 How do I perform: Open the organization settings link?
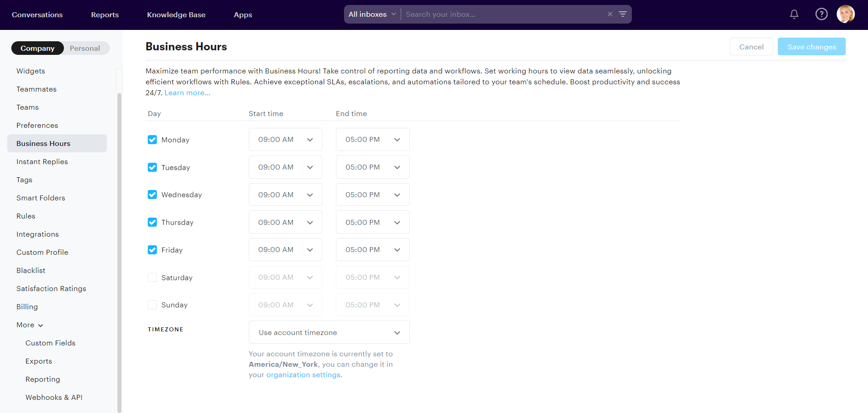(x=303, y=374)
